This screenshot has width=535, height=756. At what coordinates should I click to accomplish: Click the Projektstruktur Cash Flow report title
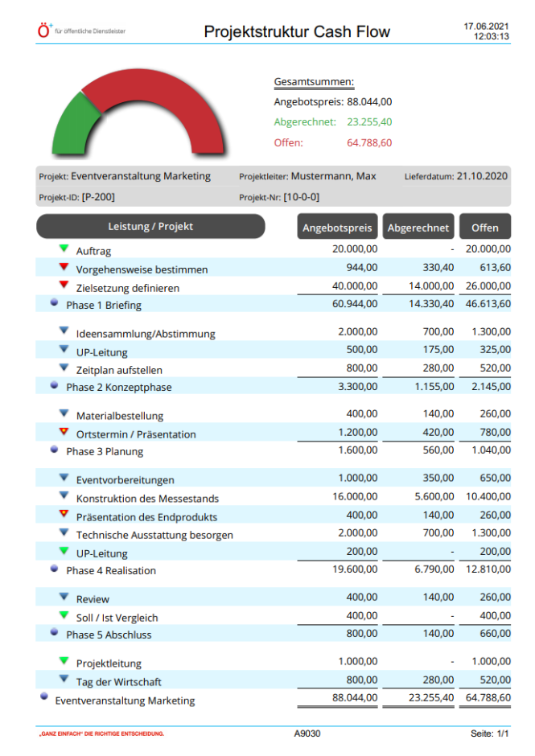[297, 32]
